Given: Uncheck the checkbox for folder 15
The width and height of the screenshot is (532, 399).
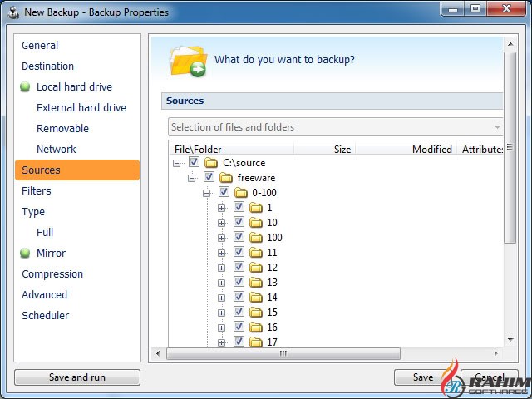Looking at the screenshot, I should (239, 311).
